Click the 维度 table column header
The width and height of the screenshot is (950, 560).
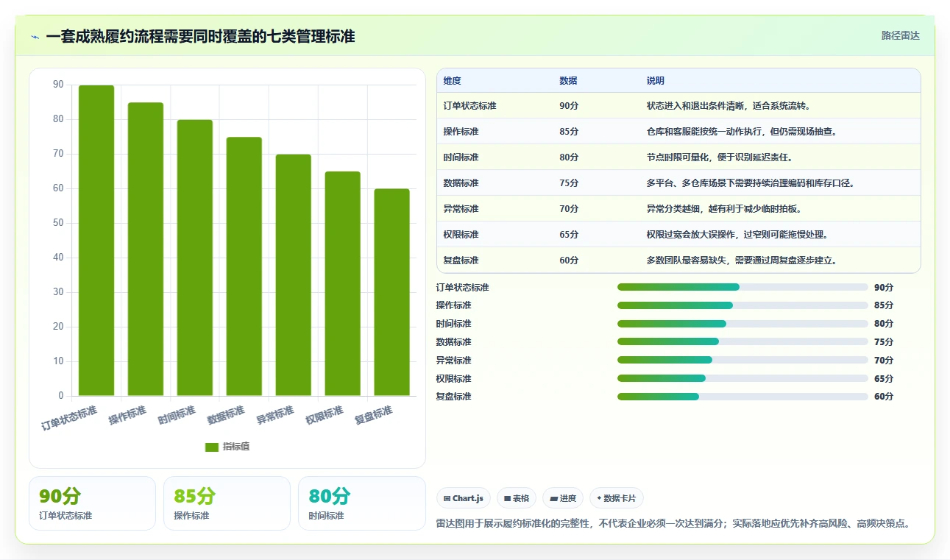(x=453, y=81)
